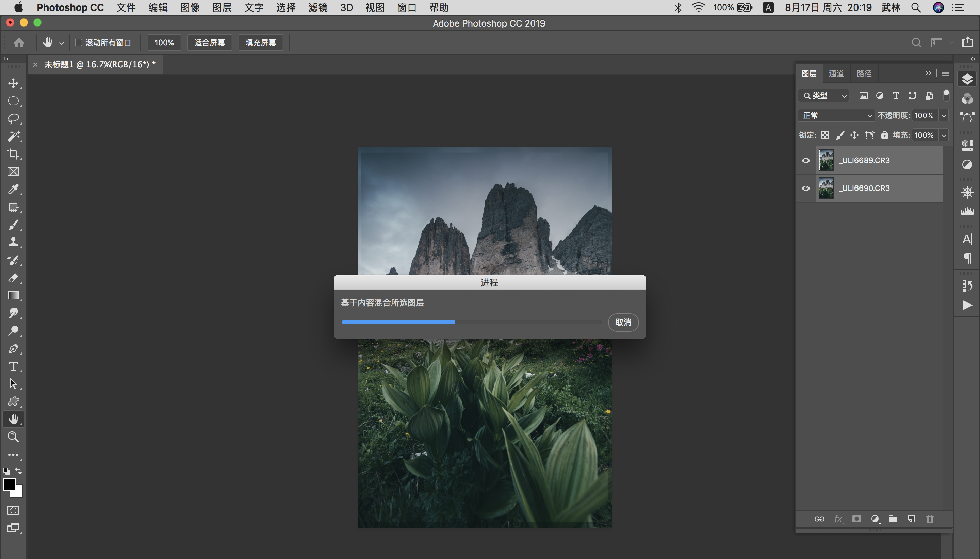Switch to the Channels tab (通道)
The width and height of the screenshot is (980, 559).
point(836,73)
